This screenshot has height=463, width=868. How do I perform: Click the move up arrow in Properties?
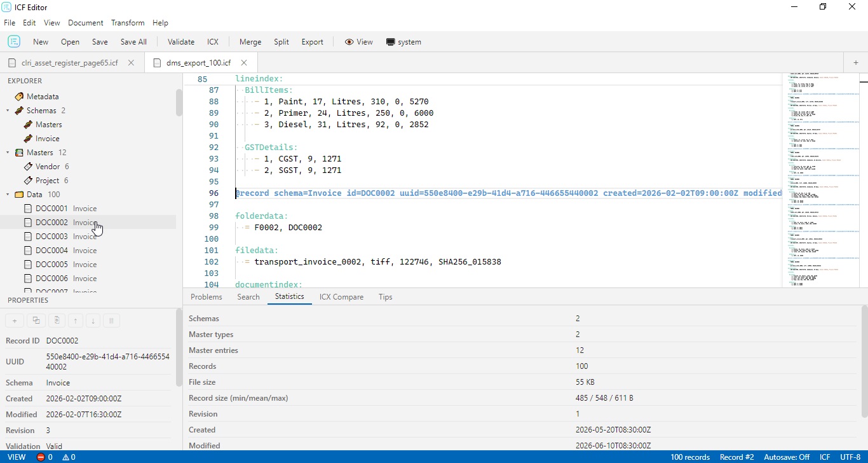point(75,321)
